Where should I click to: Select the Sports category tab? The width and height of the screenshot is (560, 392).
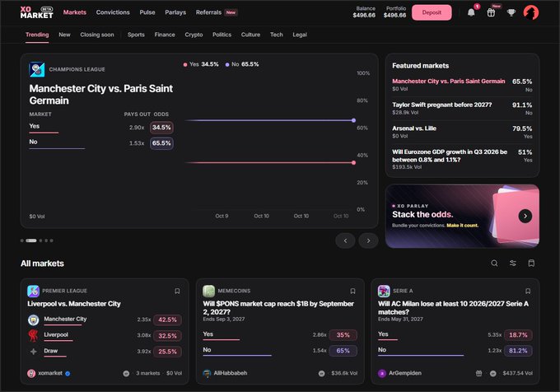point(136,35)
